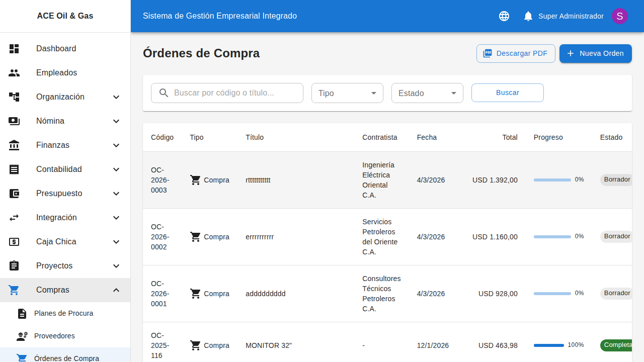This screenshot has width=644, height=362.
Task: Click the Descargar PDF button
Action: point(515,53)
